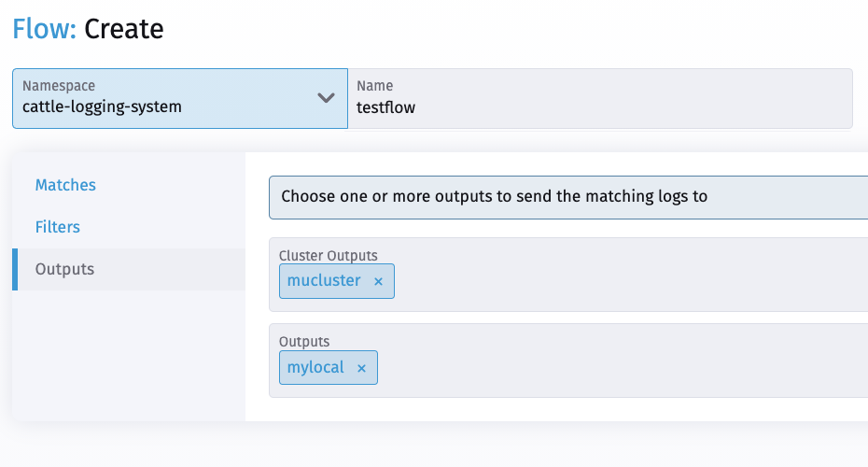
Task: Click the mucluster tag label
Action: tap(324, 280)
